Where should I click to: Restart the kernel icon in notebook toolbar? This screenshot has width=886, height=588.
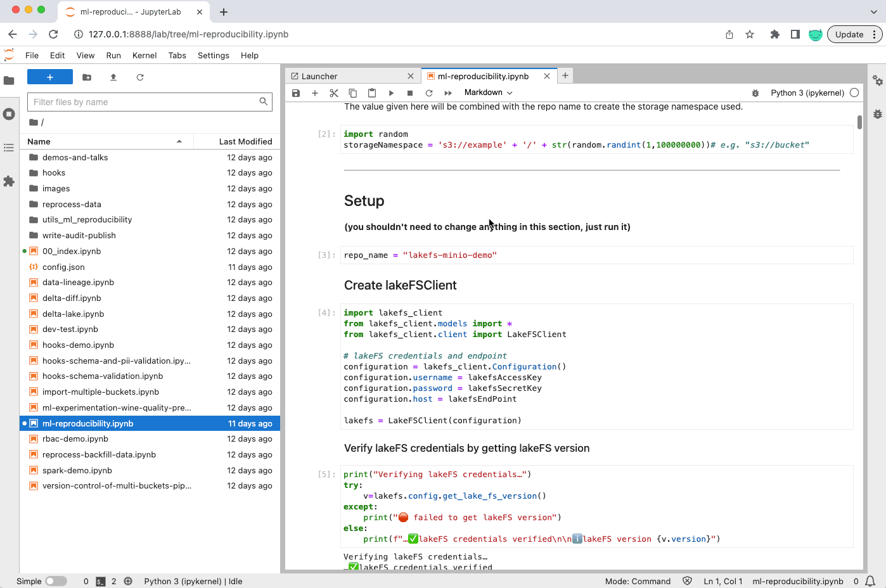point(429,93)
